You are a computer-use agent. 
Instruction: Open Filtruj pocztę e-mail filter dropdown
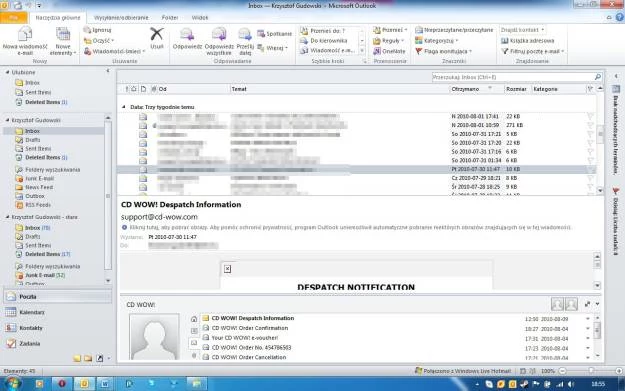[x=533, y=51]
